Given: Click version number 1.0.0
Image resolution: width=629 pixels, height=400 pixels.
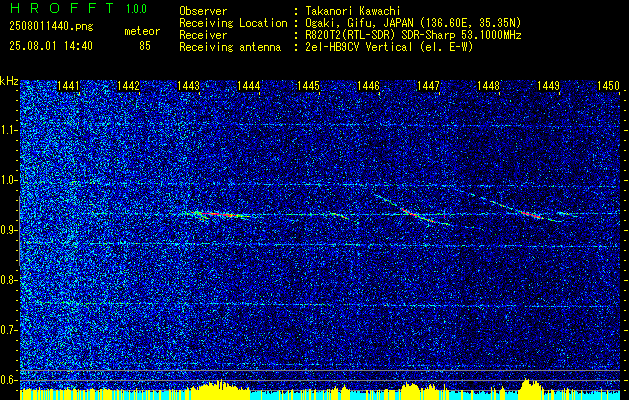Looking at the screenshot, I should [x=136, y=8].
